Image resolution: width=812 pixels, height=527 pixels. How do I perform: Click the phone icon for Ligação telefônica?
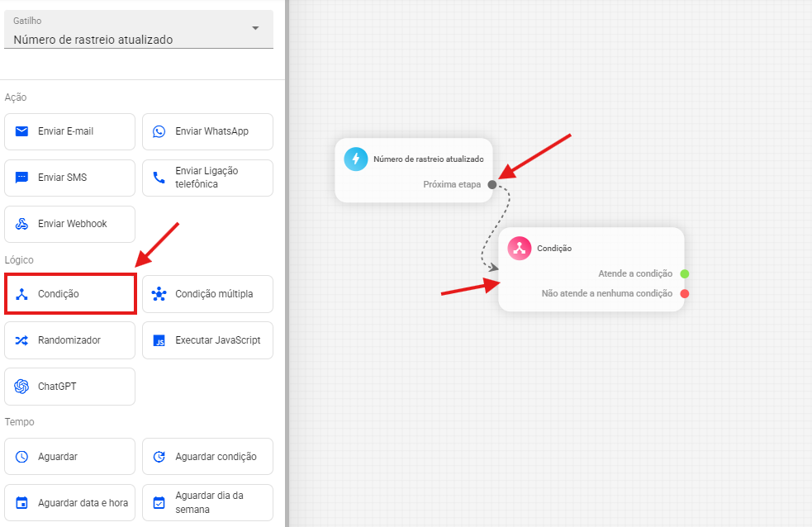point(159,178)
